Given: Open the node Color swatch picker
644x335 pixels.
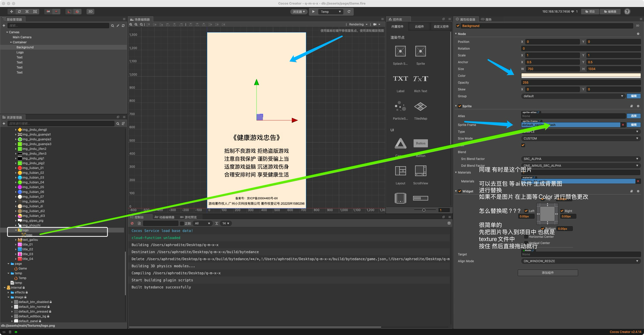Looking at the screenshot, I should coord(581,76).
